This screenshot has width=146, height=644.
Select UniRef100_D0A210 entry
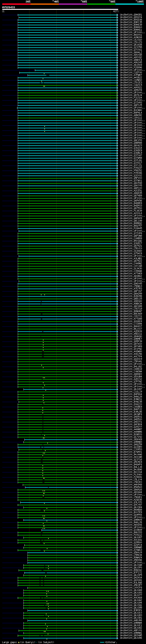pyautogui.click(x=131, y=404)
